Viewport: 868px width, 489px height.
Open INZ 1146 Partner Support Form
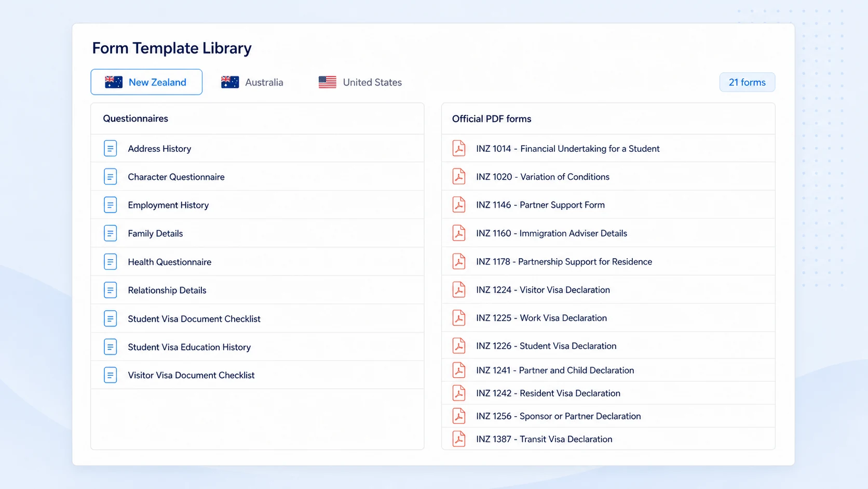(x=608, y=205)
